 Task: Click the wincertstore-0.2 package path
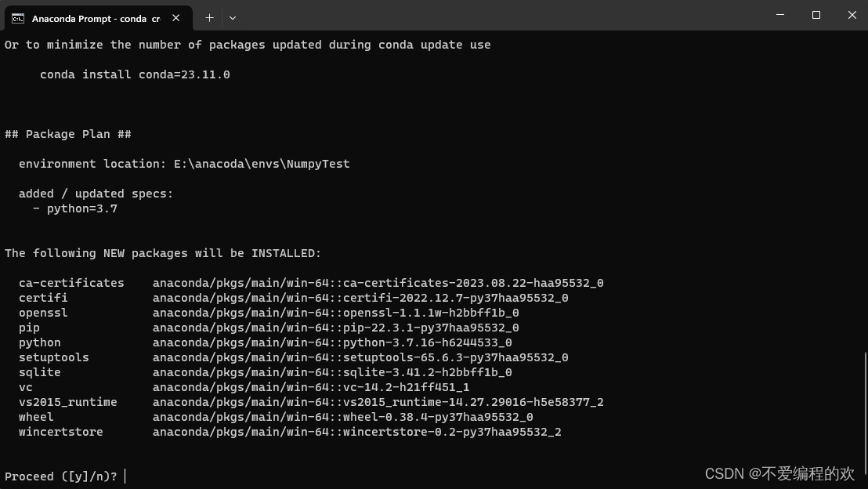tap(357, 432)
